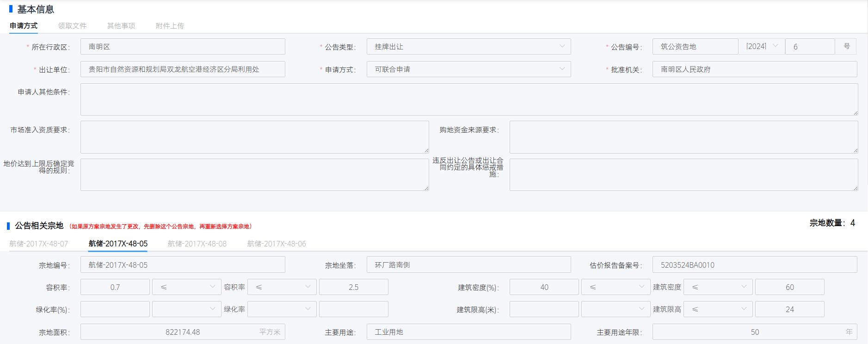Click the 建筑密度 upper value field 60
The image size is (868, 344).
[x=790, y=287]
